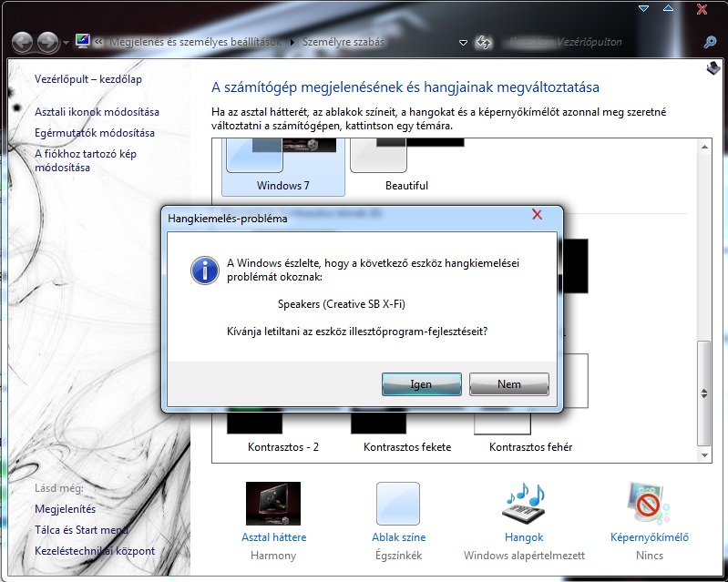Click the blue information icon in dialog
This screenshot has height=582, width=728.
pos(205,271)
